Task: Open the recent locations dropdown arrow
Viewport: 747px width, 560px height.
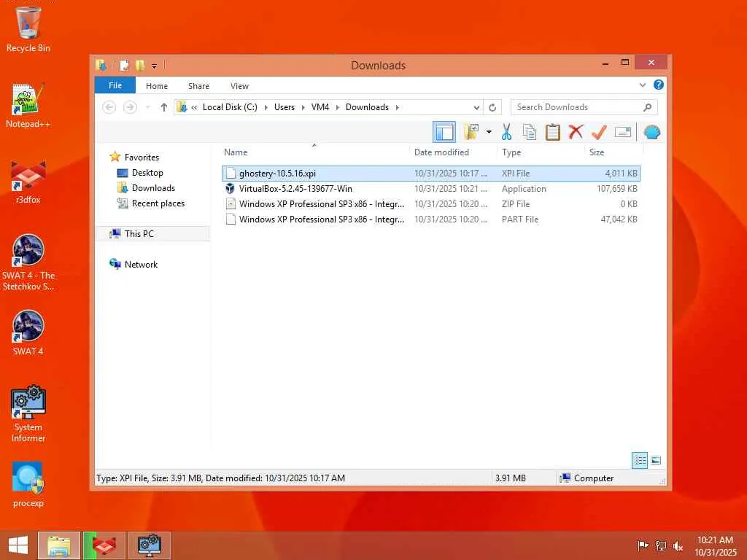Action: point(148,107)
